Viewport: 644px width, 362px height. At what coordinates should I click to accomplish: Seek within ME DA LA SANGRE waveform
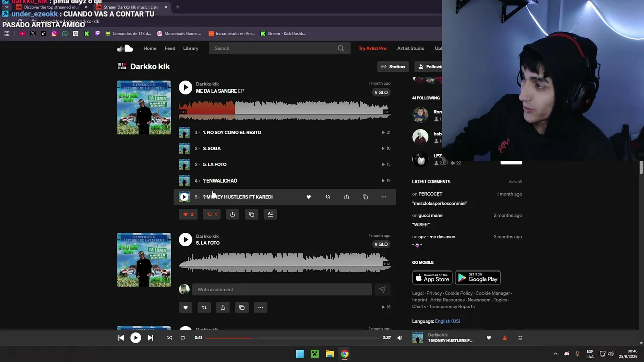[x=284, y=111]
